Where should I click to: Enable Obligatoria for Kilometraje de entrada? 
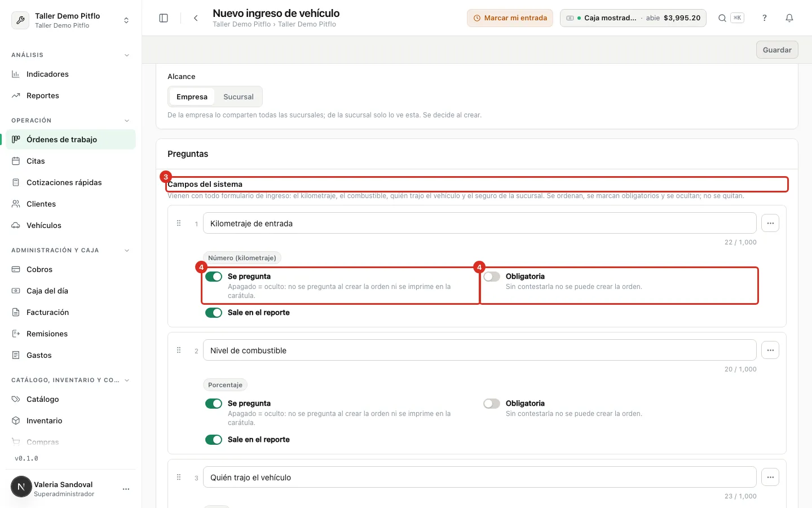coord(492,277)
